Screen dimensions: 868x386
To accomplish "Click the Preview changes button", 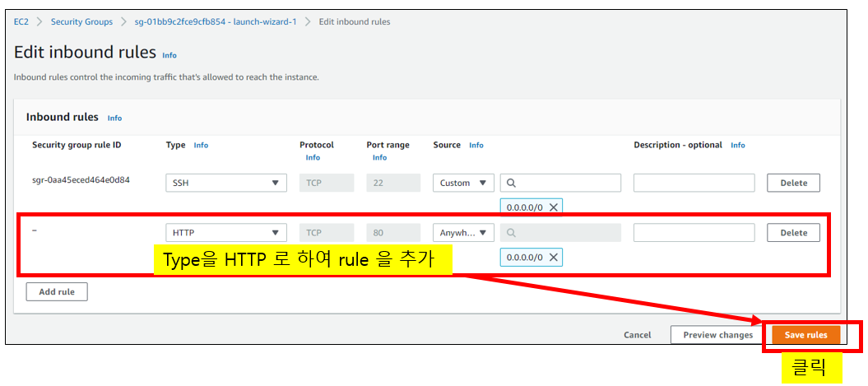I will coord(717,335).
